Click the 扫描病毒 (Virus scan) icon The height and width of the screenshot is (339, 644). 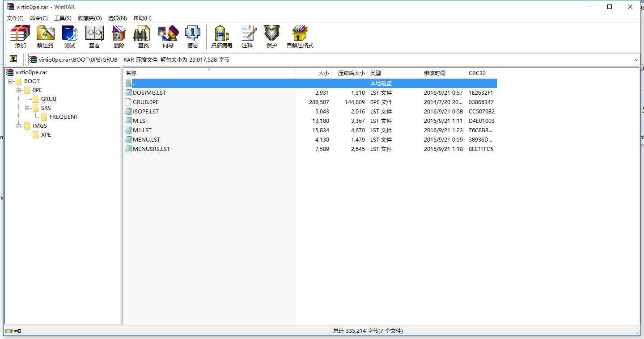coord(222,33)
